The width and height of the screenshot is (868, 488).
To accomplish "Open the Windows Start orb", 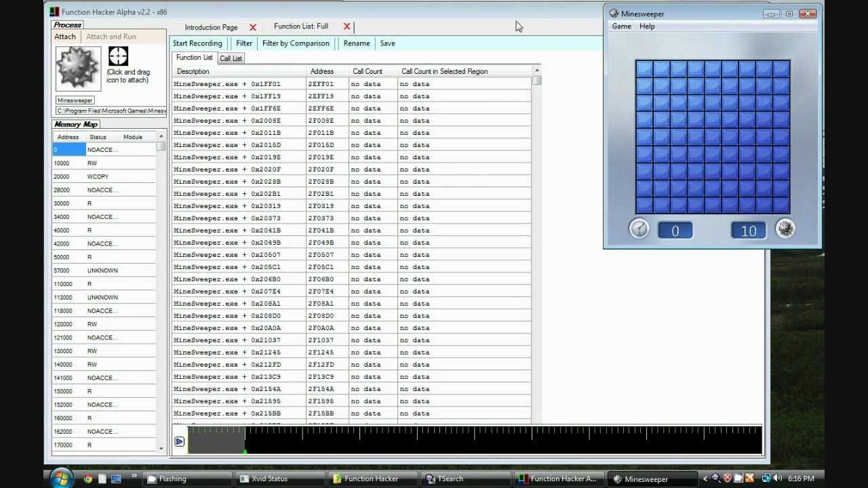I will point(61,478).
